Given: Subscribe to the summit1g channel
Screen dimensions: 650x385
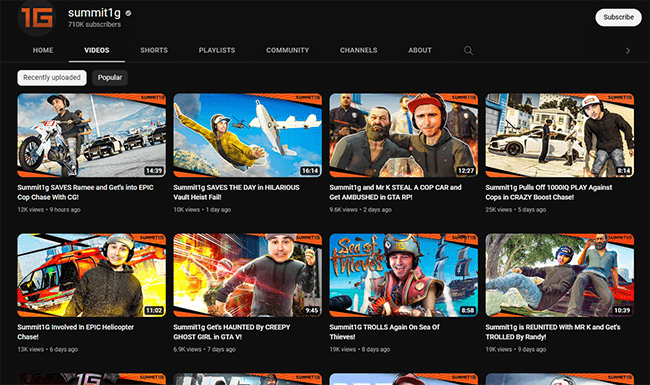Looking at the screenshot, I should coord(618,17).
